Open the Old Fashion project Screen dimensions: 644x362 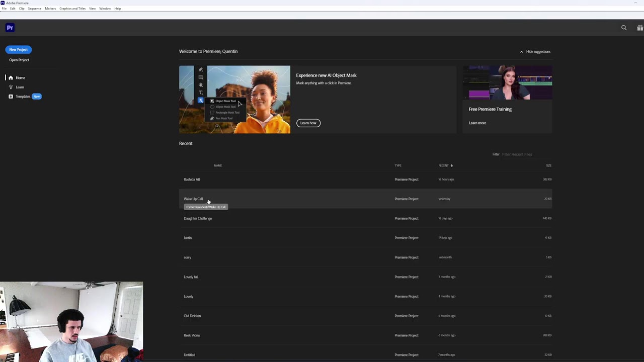pos(365,316)
